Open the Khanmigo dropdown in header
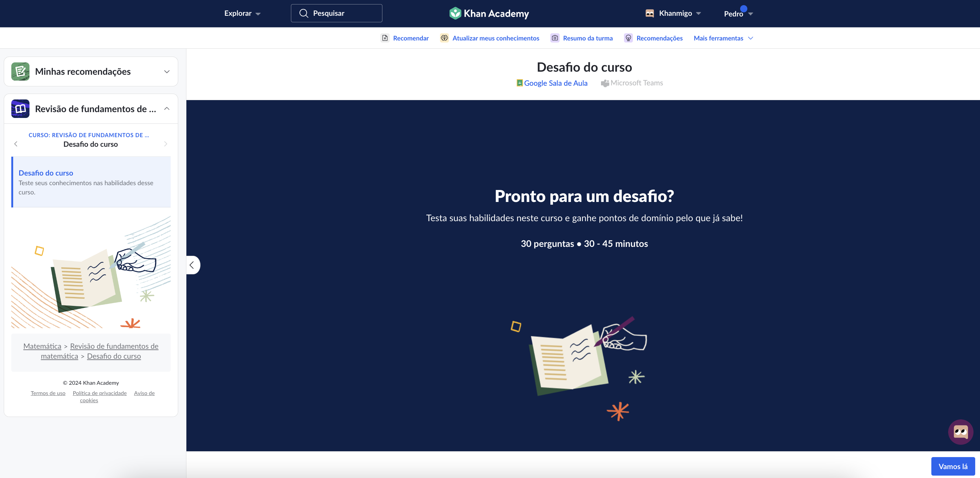This screenshot has height=478, width=980. coord(673,13)
